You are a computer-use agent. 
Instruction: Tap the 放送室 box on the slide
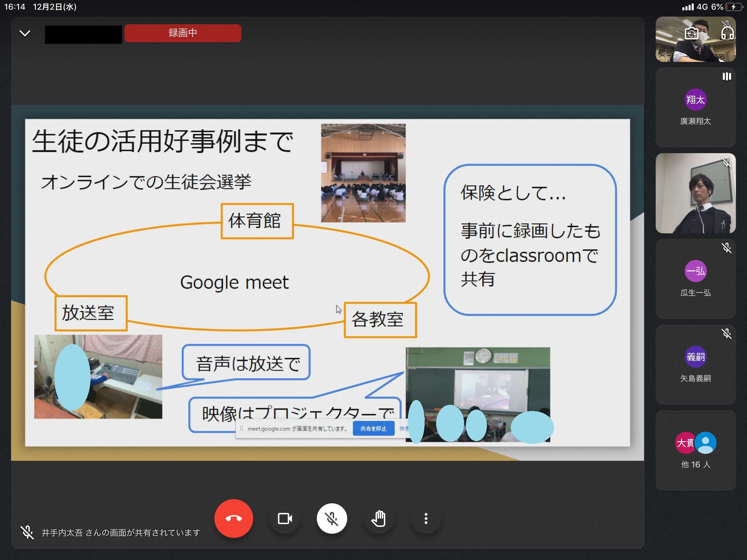(x=91, y=313)
